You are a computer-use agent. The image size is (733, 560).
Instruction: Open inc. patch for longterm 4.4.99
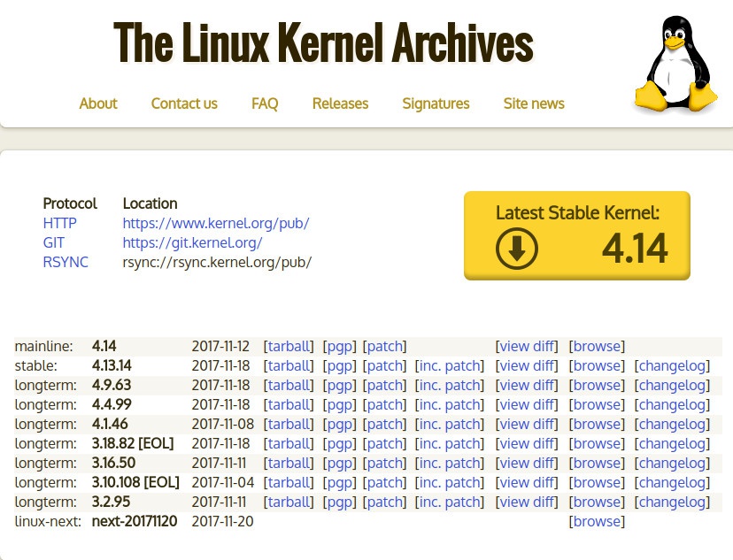451,404
